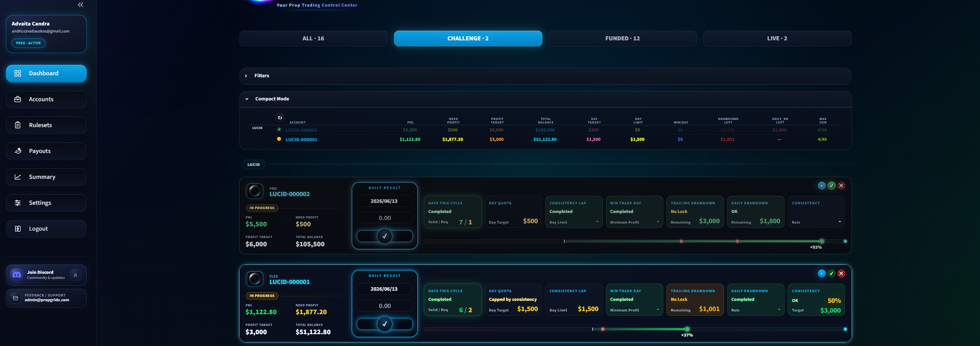Viewport: 980px width, 346px height.
Task: Click the 4/40 MAX CON value
Action: click(x=822, y=139)
